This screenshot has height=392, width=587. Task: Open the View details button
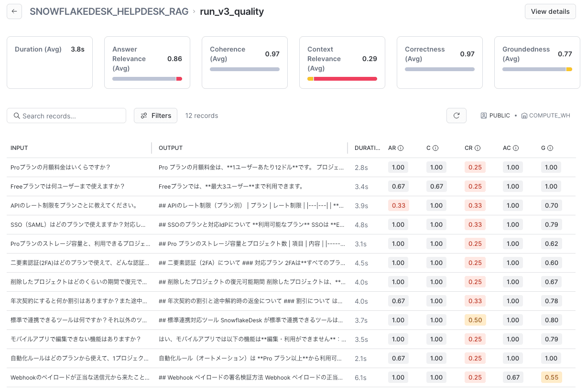click(550, 11)
